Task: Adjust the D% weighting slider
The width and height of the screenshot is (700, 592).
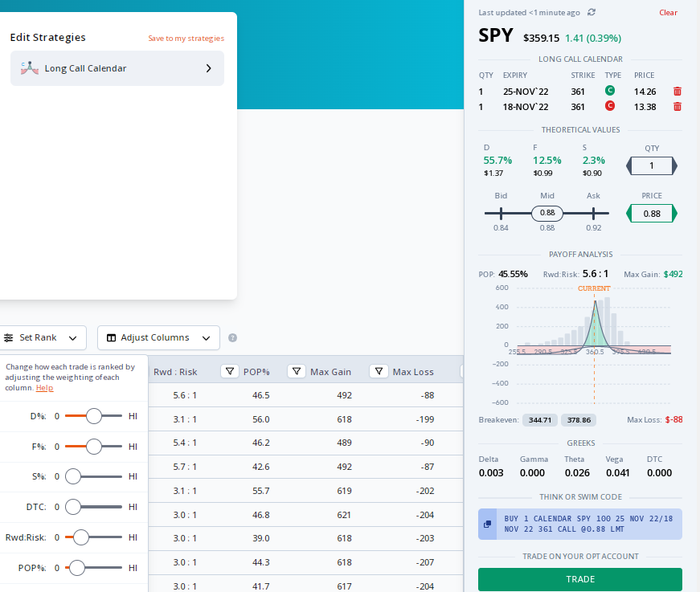Action: pos(94,416)
